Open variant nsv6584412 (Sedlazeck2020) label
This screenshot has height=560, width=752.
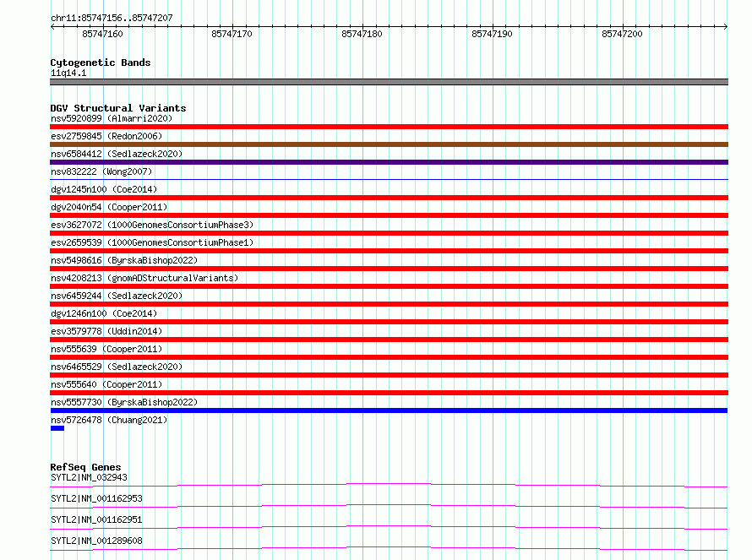pyautogui.click(x=117, y=154)
